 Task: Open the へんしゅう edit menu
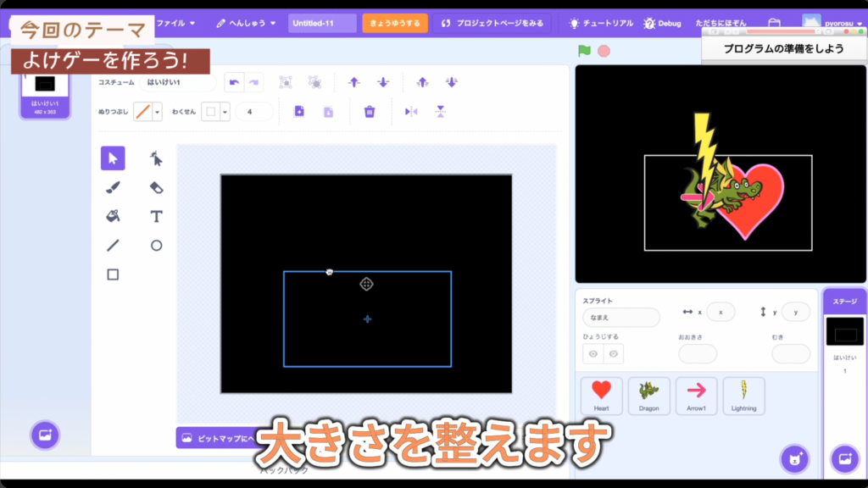pyautogui.click(x=246, y=23)
